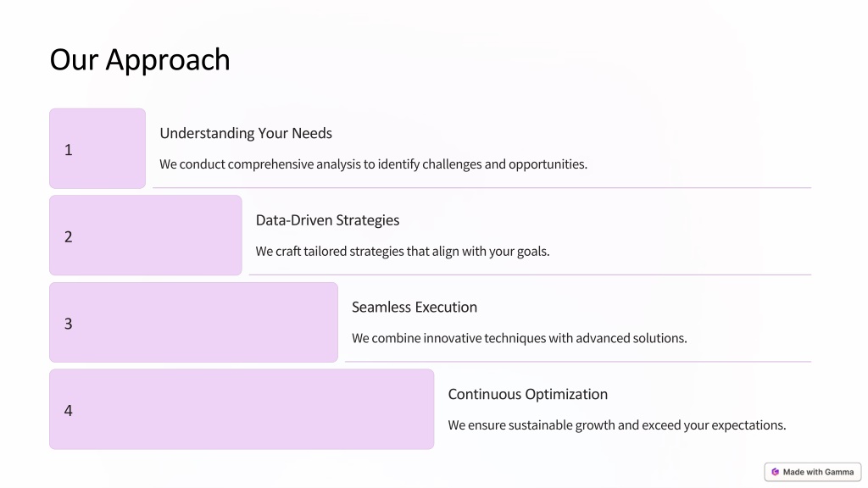Open the Made with Gamma badge

[x=813, y=472]
